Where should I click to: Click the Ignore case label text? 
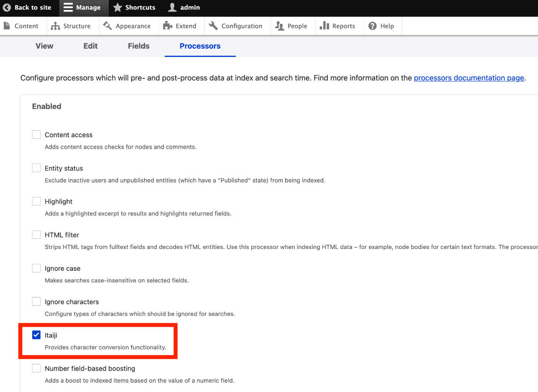[x=63, y=268]
